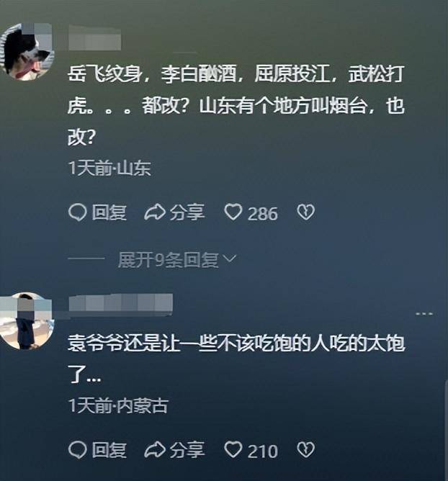Screen dimensions: 448x481
Task: Click second commenter's blurred username
Action: (120, 302)
